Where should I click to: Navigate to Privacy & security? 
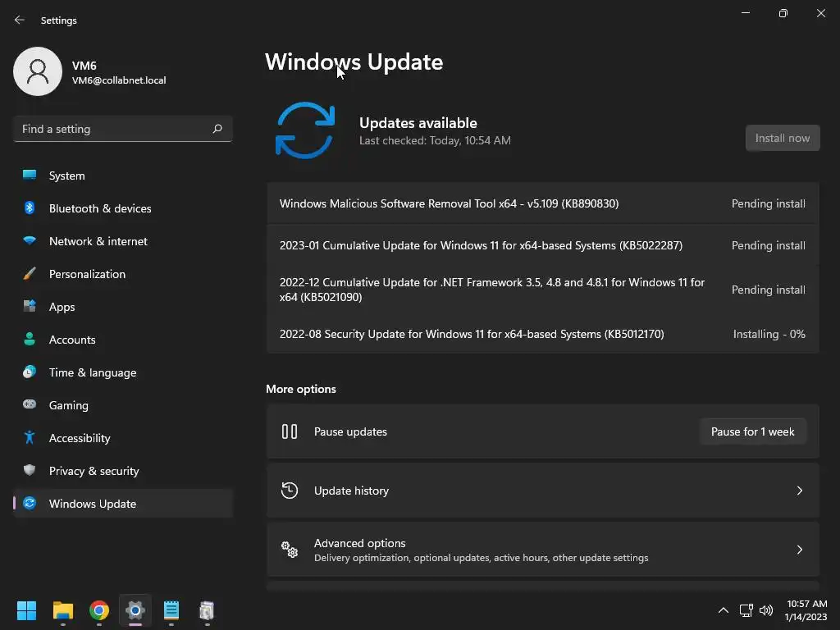tap(123, 471)
